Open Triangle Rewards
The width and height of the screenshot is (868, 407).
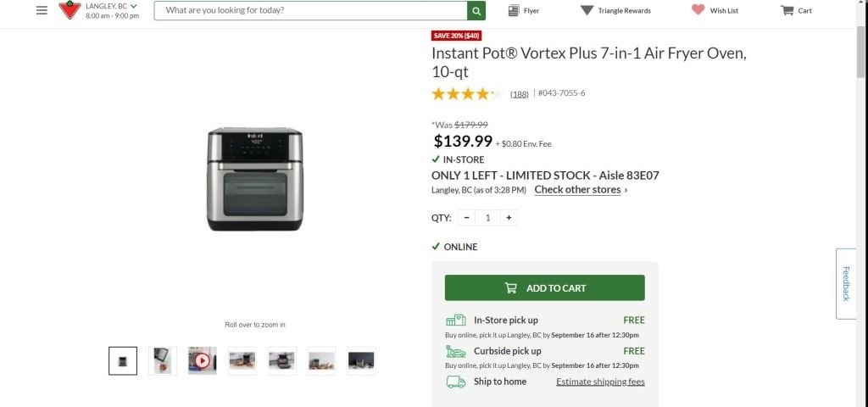tap(615, 11)
